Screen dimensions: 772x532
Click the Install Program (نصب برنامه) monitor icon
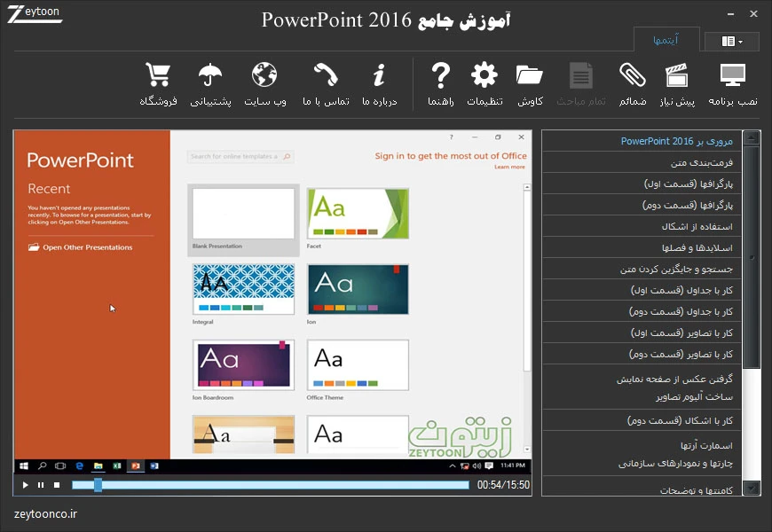[x=733, y=76]
